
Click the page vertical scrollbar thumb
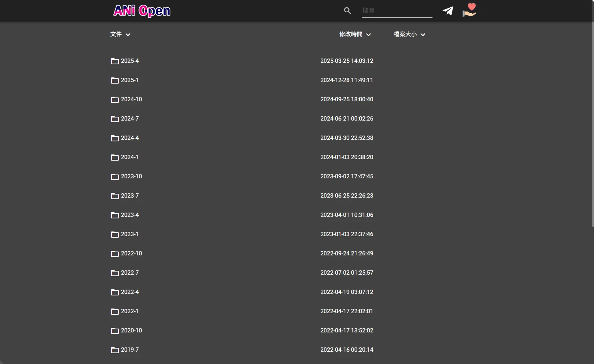[592, 123]
